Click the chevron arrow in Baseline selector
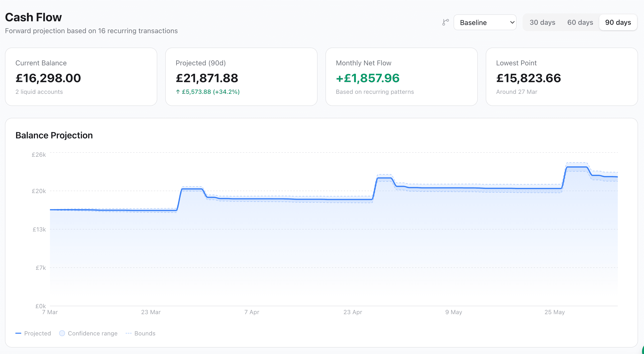 512,23
